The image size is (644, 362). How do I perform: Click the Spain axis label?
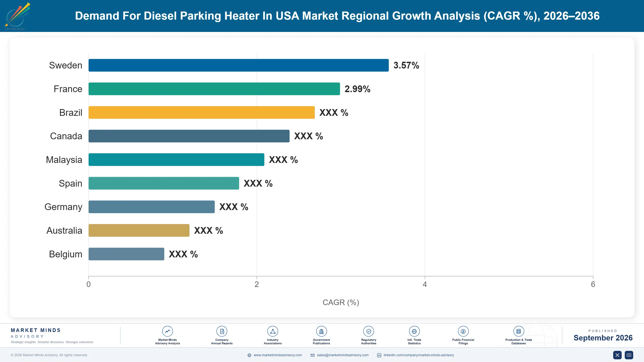tap(70, 184)
